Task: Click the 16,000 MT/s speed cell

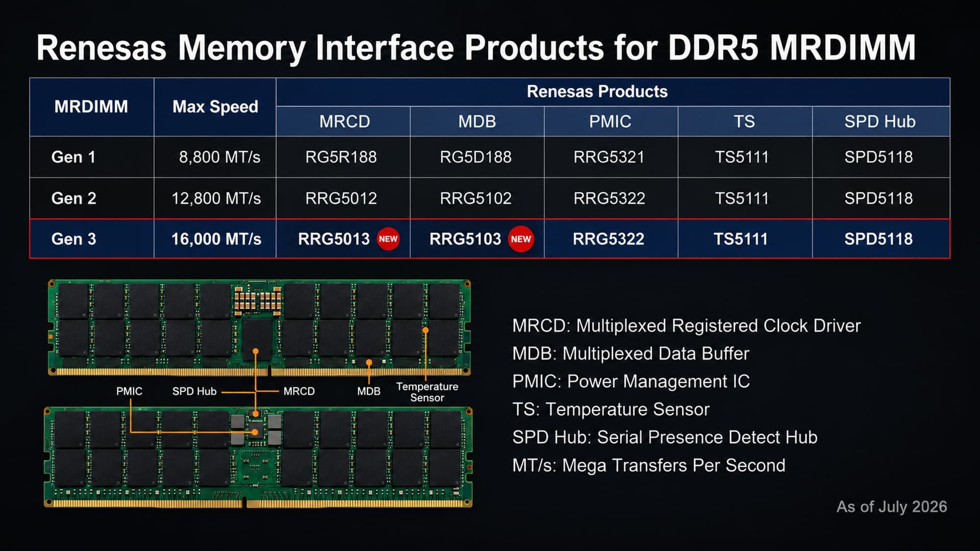Action: click(216, 239)
